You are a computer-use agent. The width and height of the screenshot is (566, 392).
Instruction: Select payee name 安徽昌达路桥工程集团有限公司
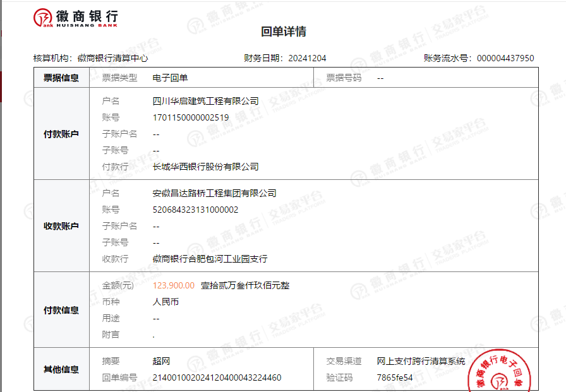tap(214, 193)
